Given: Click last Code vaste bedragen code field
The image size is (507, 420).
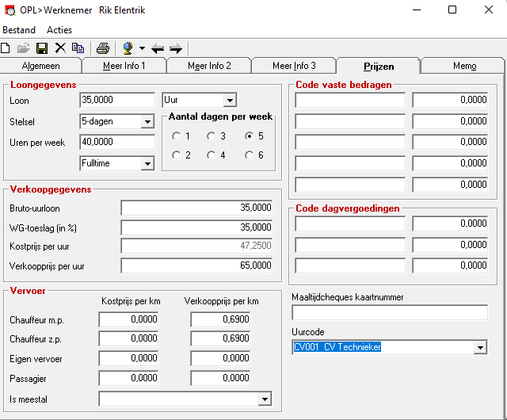Looking at the screenshot, I should coord(350,185).
